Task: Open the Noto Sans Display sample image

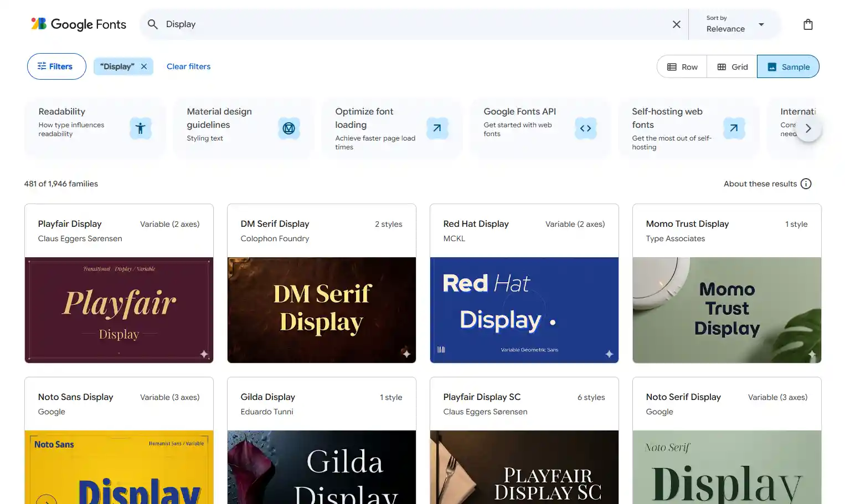Action: pyautogui.click(x=119, y=467)
